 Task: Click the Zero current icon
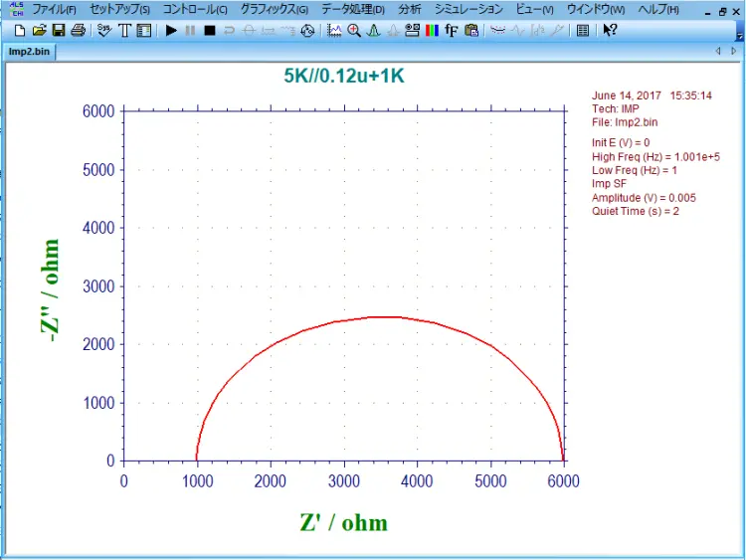click(249, 31)
